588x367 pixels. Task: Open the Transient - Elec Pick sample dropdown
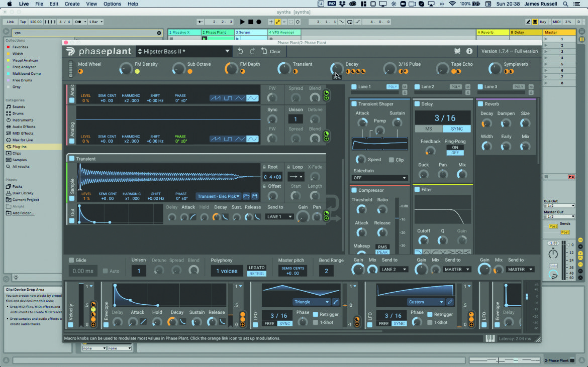pos(218,196)
